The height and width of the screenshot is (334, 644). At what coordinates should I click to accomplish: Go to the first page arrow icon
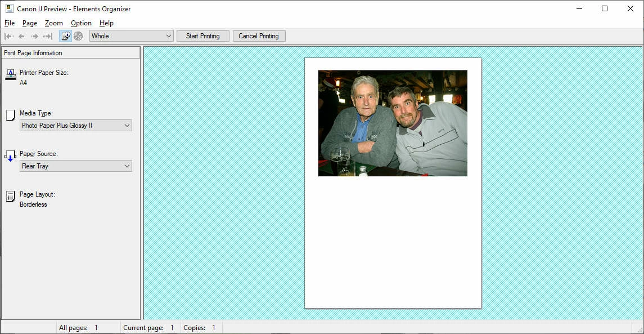click(9, 36)
